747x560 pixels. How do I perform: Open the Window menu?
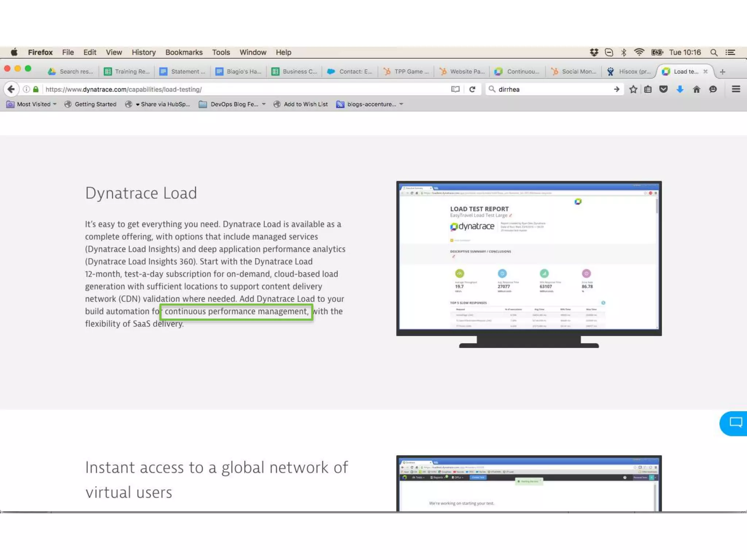253,52
